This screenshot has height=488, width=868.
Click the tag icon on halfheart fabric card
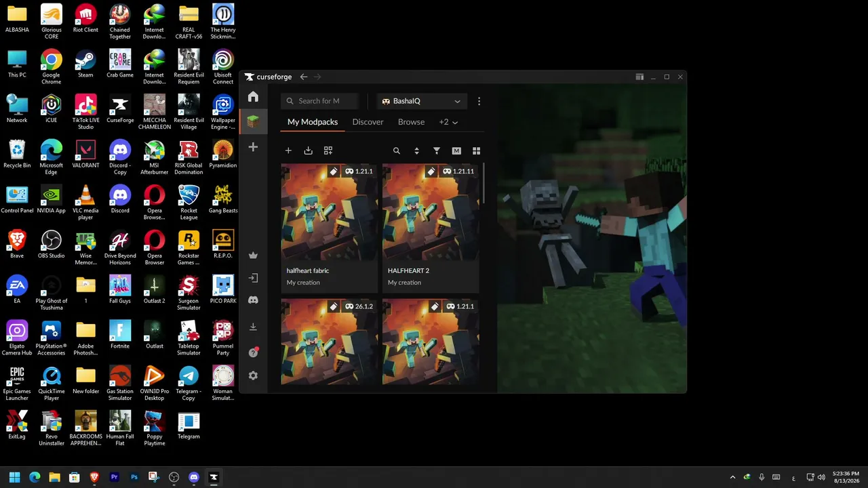point(334,171)
